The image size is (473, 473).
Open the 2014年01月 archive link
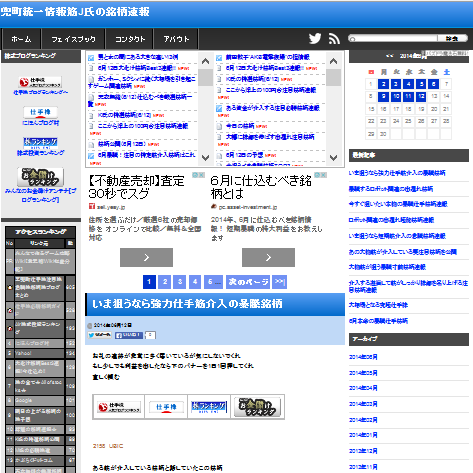coord(363,435)
